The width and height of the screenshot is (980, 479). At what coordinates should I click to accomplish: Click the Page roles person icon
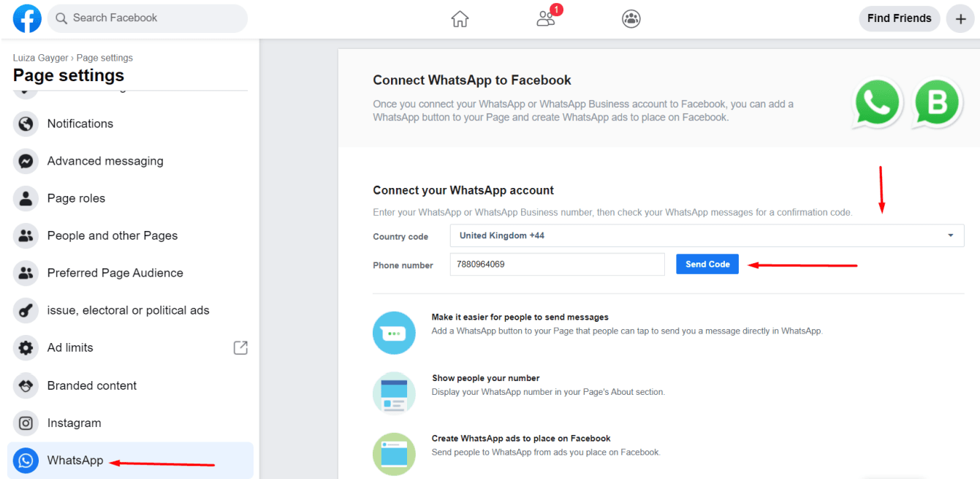pyautogui.click(x=26, y=198)
